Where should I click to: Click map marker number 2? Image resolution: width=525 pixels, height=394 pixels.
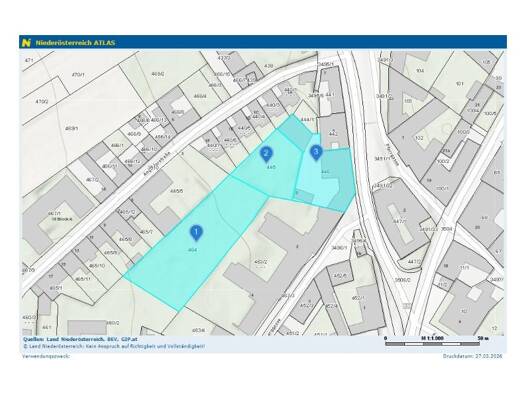(x=267, y=154)
